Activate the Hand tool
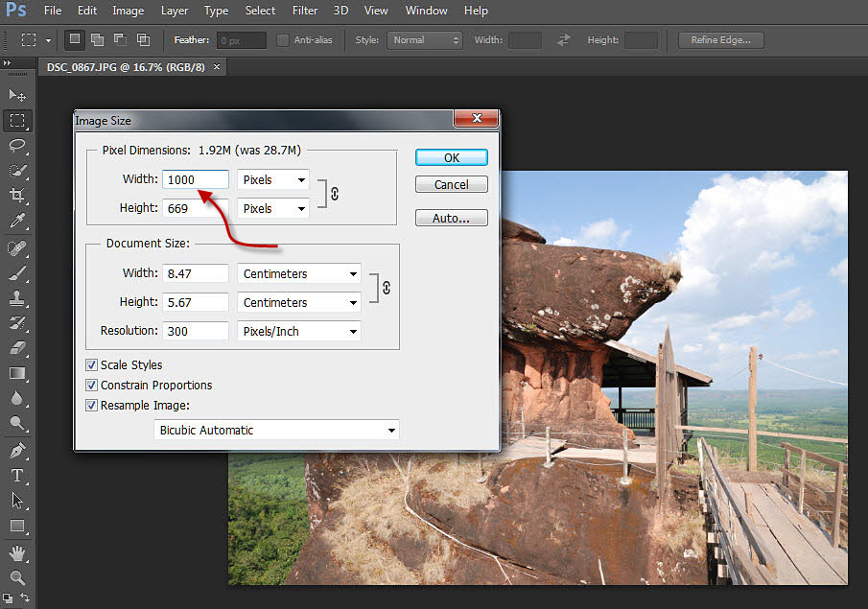This screenshot has height=609, width=868. click(x=17, y=553)
